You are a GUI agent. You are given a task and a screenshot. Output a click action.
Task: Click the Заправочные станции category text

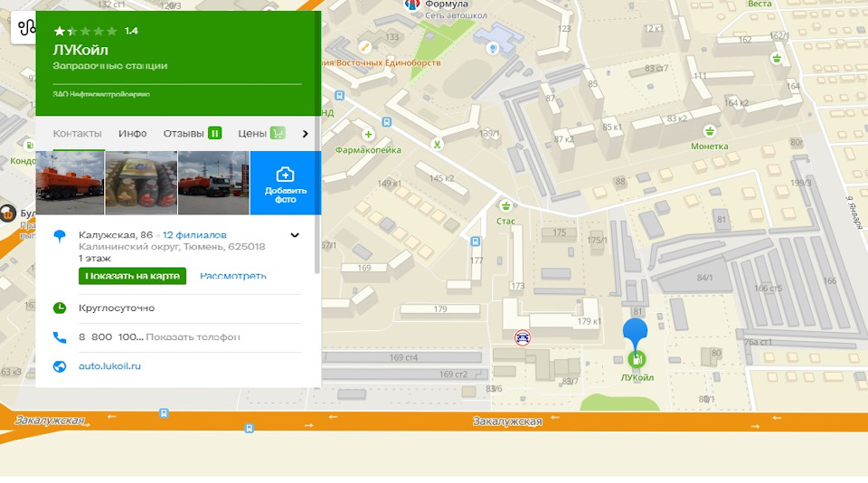pyautogui.click(x=110, y=66)
